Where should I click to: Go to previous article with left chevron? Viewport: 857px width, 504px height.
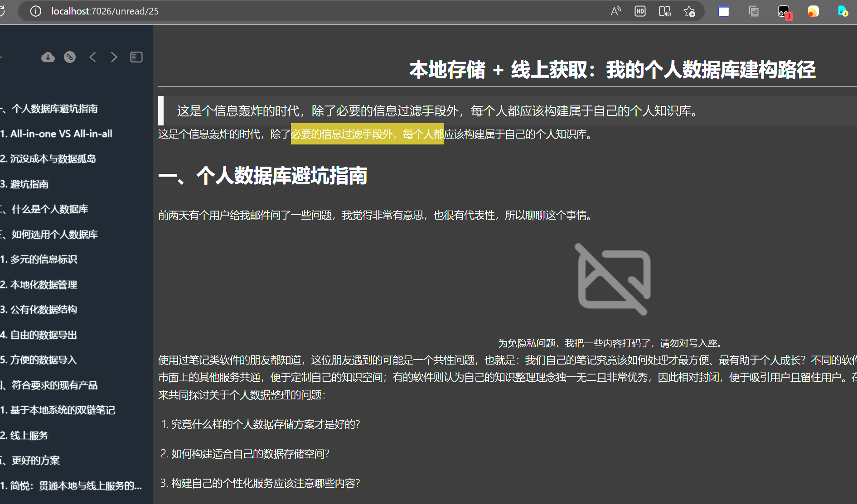tap(93, 57)
